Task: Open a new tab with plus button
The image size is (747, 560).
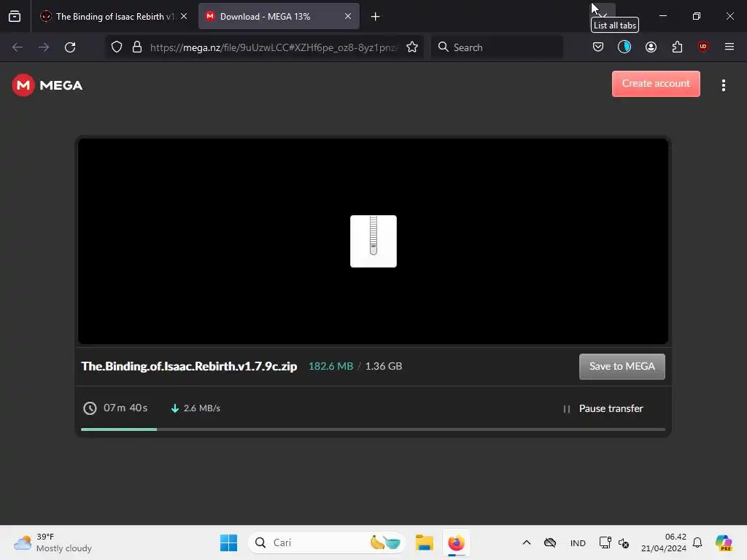Action: coord(376,17)
